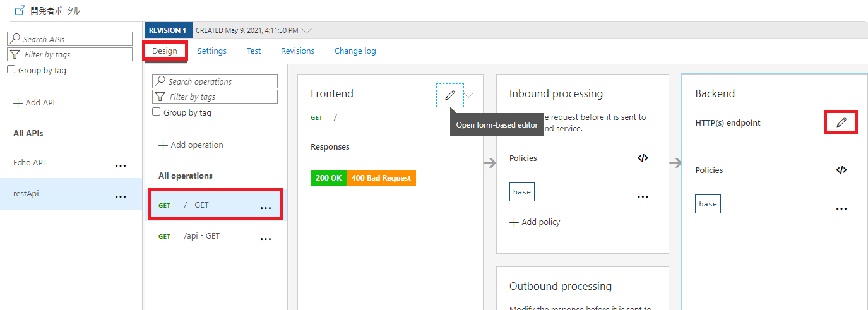
Task: Switch to the Settings tab
Action: tap(212, 51)
